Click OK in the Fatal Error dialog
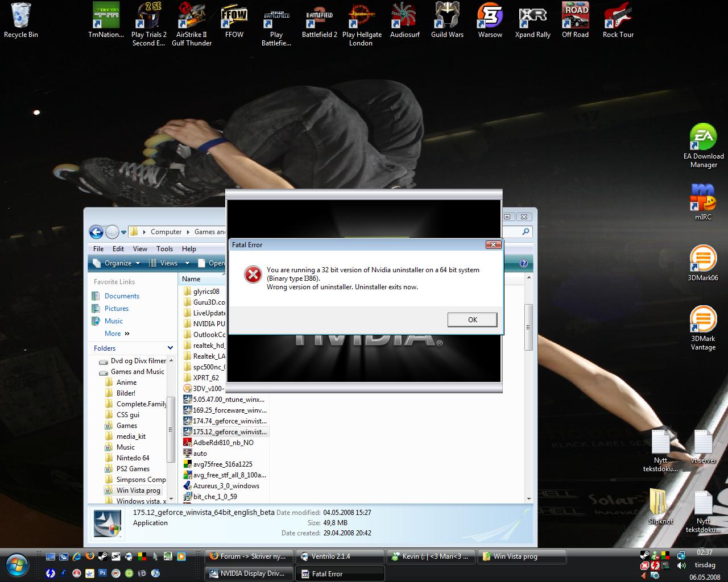Viewport: 728px width, 582px height. [x=472, y=320]
